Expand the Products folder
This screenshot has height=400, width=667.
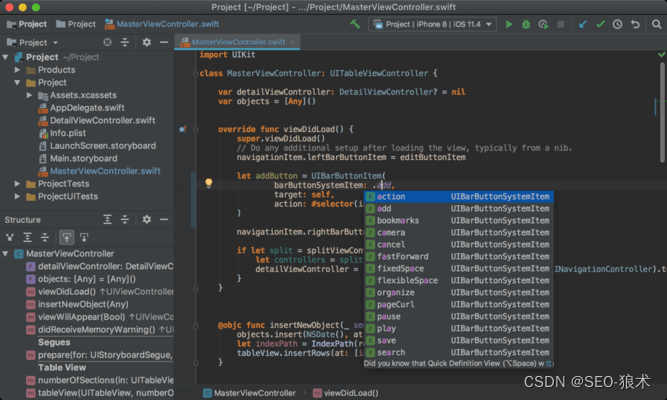click(x=17, y=70)
